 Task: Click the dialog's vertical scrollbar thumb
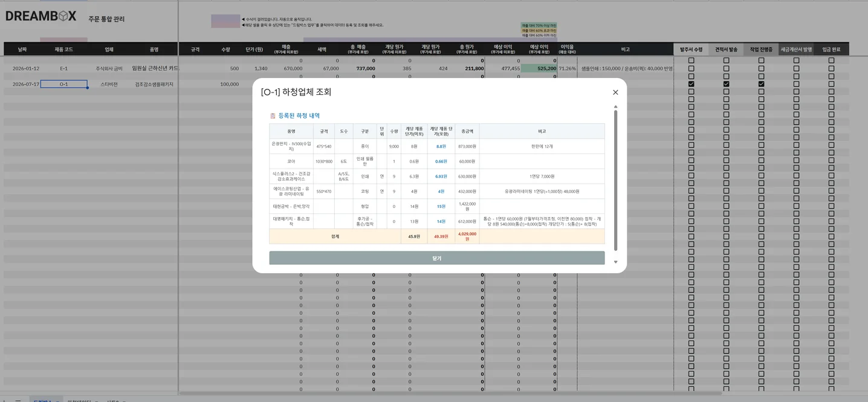click(x=615, y=180)
